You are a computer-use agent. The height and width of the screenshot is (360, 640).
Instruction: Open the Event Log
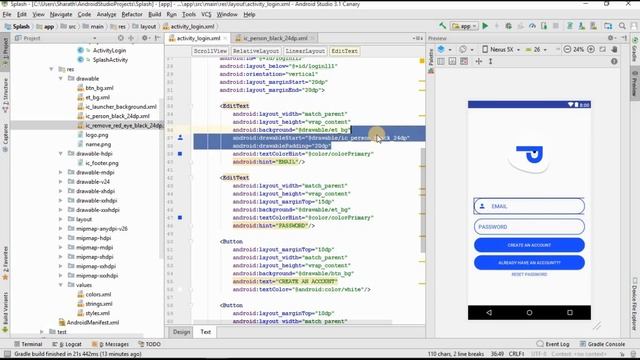click(x=553, y=344)
